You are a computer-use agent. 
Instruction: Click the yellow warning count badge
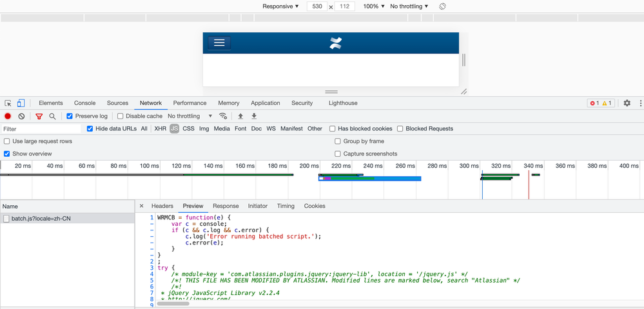[607, 103]
